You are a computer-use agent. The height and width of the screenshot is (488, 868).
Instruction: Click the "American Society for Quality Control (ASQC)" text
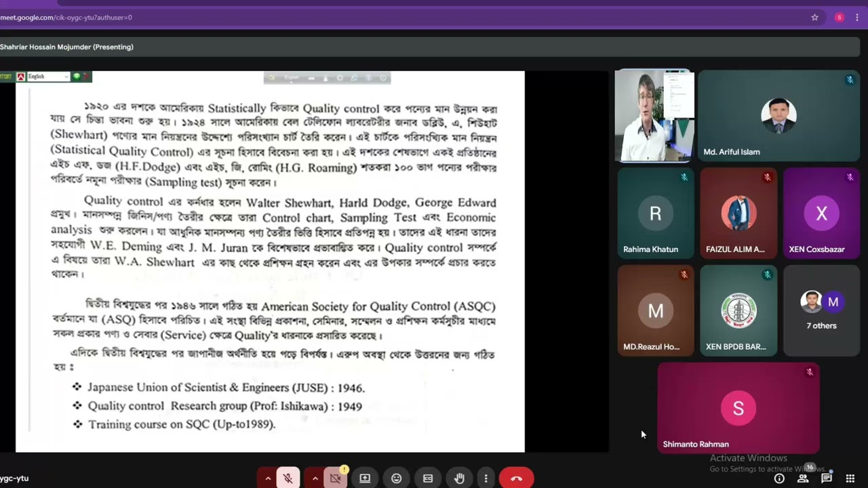(x=378, y=306)
